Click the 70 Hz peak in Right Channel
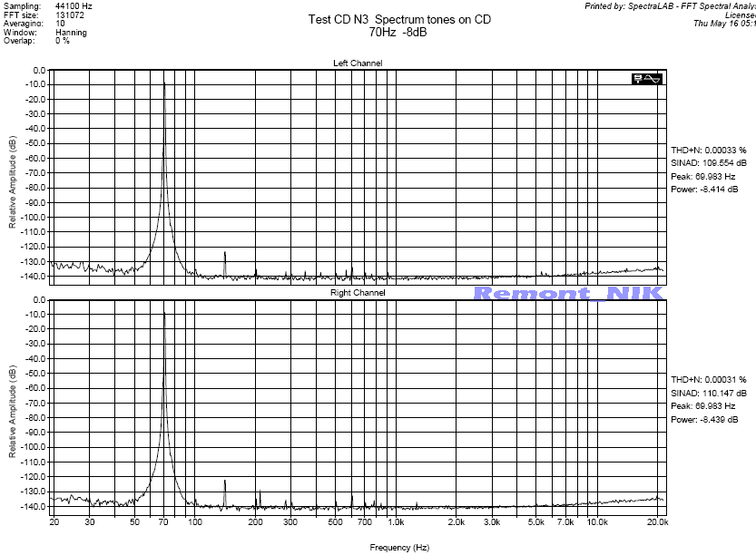 [x=164, y=314]
